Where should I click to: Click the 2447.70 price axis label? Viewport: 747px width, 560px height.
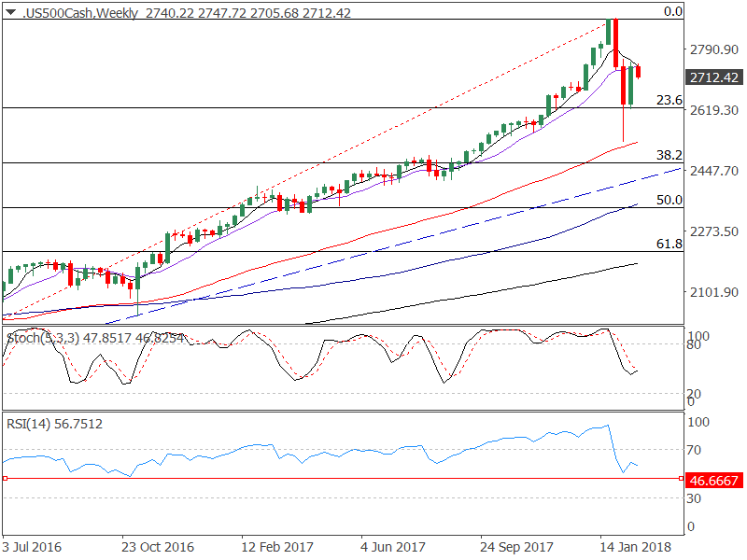[x=714, y=171]
